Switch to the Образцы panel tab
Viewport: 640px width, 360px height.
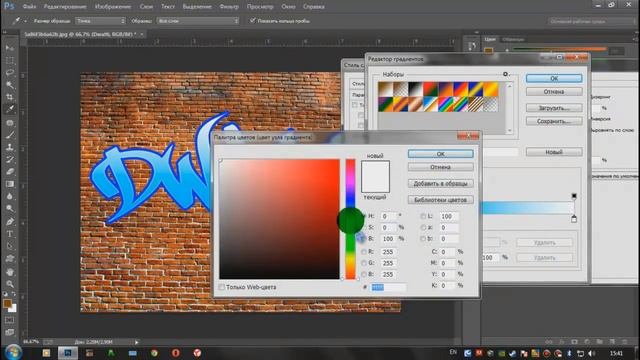click(513, 40)
